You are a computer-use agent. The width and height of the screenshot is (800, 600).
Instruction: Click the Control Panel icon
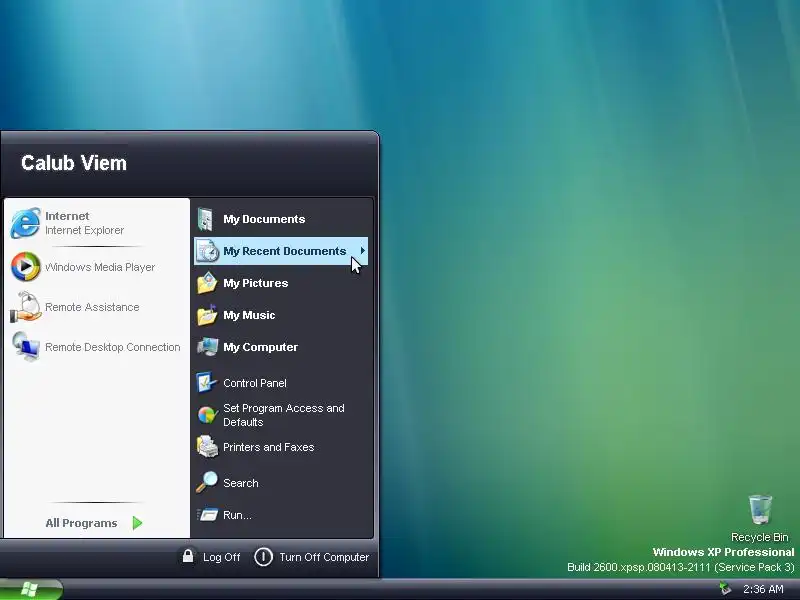coord(206,383)
